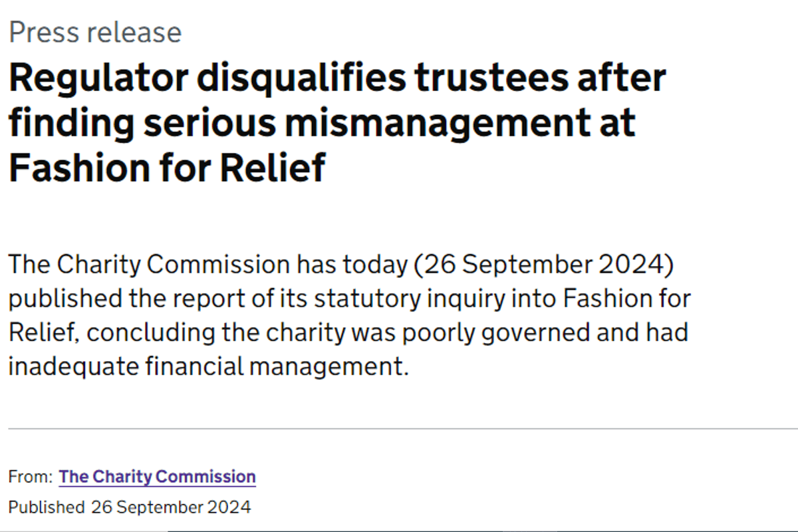Click the (26 September 2024) text in paragraph
Screen dimensions: 798x532
[x=544, y=265]
